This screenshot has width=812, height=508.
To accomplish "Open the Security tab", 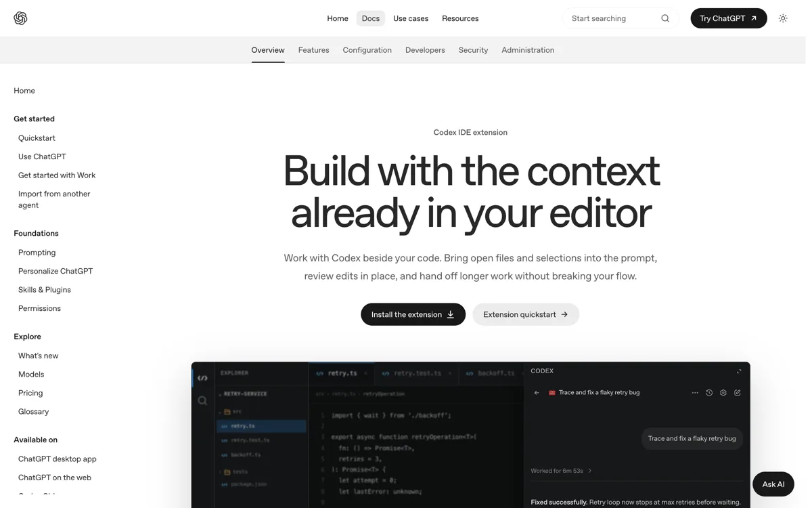I will point(473,50).
